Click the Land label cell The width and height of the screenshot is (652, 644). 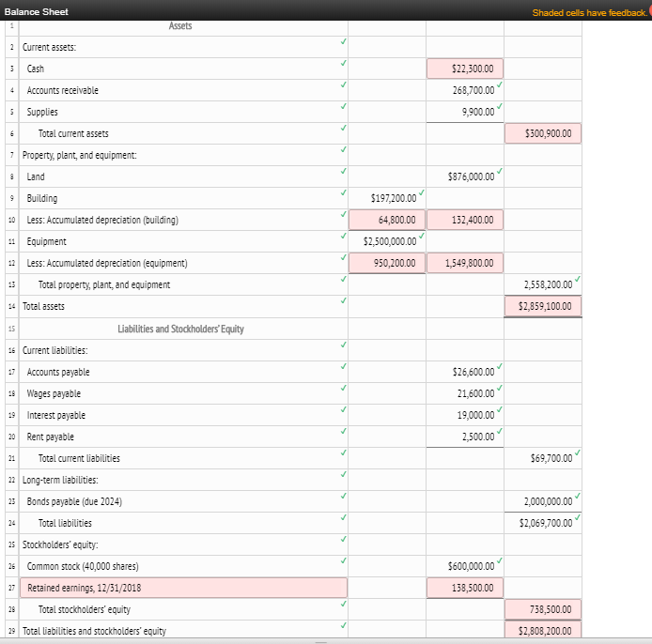[x=183, y=176]
